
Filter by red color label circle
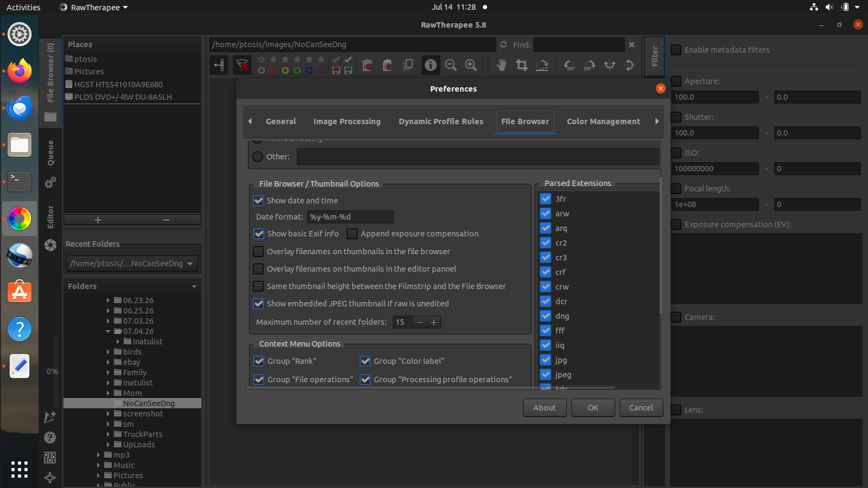273,70
